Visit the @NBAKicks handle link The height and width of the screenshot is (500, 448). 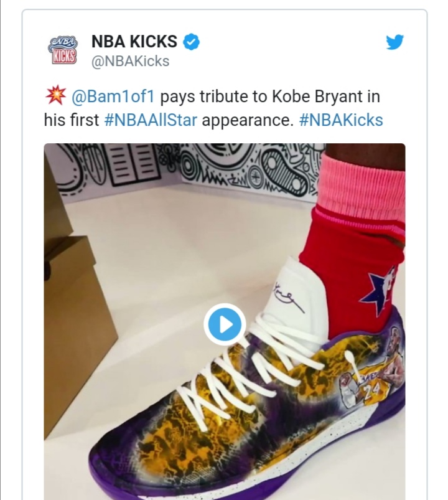[x=130, y=61]
